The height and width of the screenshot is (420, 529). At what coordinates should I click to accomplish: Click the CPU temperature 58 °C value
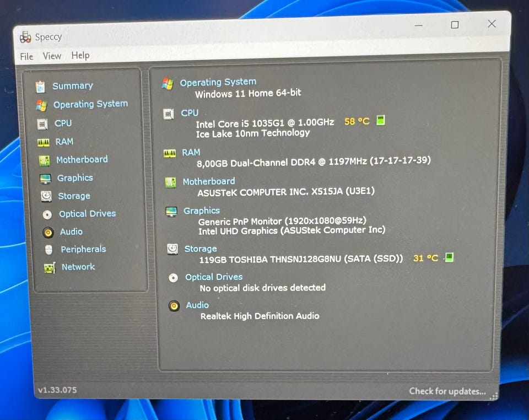[357, 121]
